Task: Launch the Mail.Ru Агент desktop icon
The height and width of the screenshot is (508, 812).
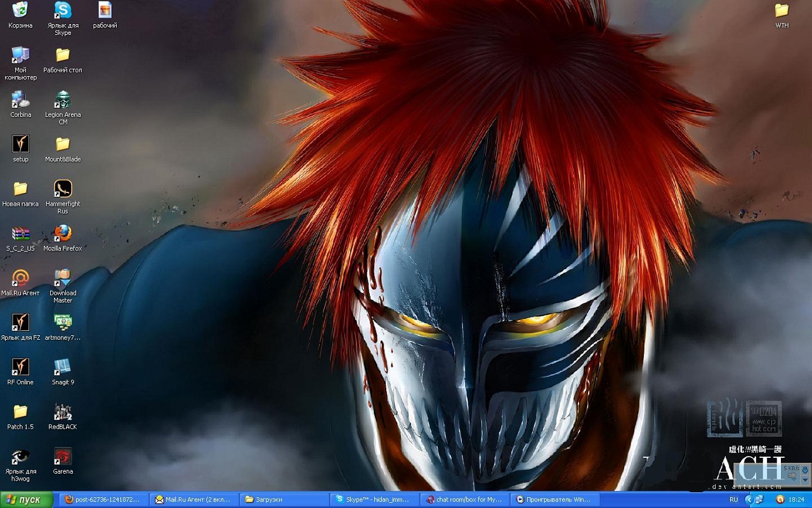Action: click(20, 278)
